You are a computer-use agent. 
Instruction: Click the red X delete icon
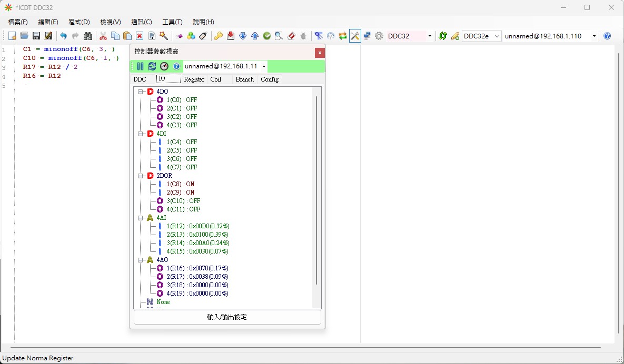(140, 36)
